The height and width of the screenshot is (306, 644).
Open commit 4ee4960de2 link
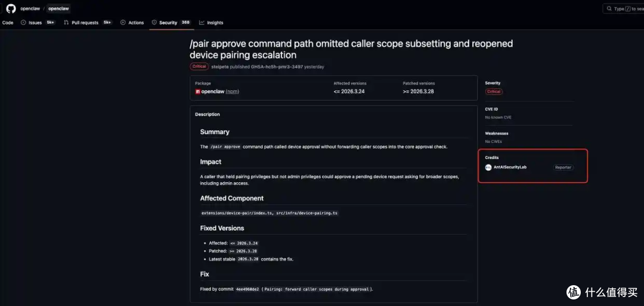247,289
